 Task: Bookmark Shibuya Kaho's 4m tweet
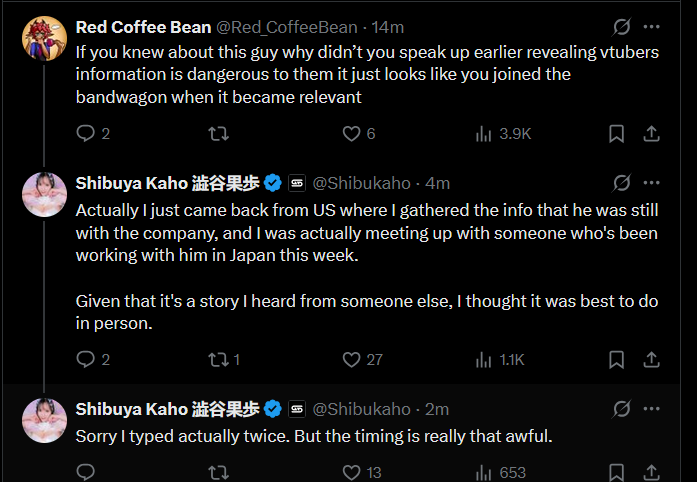617,359
